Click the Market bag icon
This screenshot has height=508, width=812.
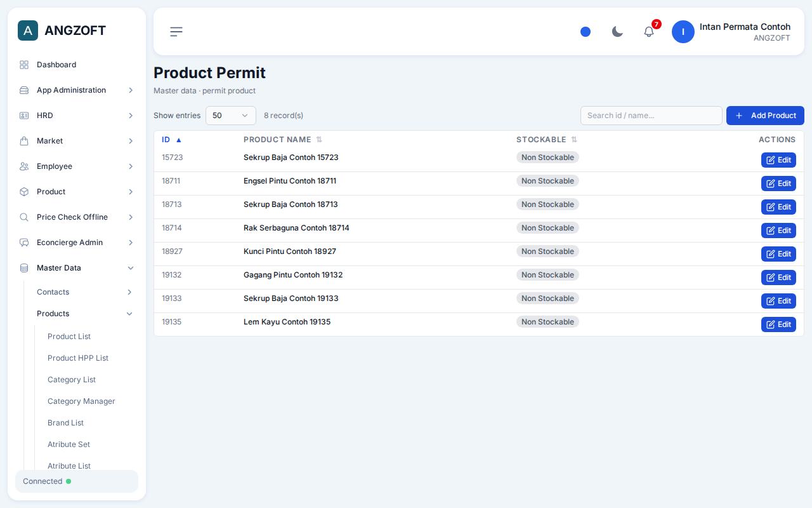coord(24,141)
